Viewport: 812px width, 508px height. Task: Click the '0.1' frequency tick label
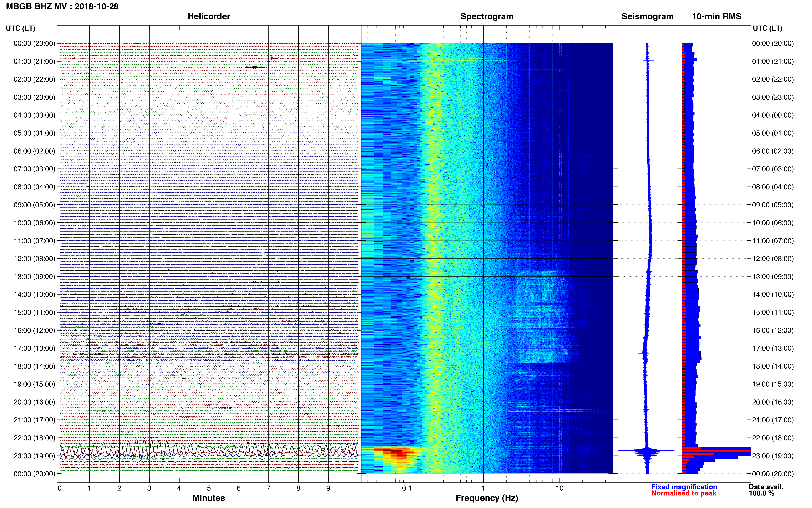coord(407,488)
